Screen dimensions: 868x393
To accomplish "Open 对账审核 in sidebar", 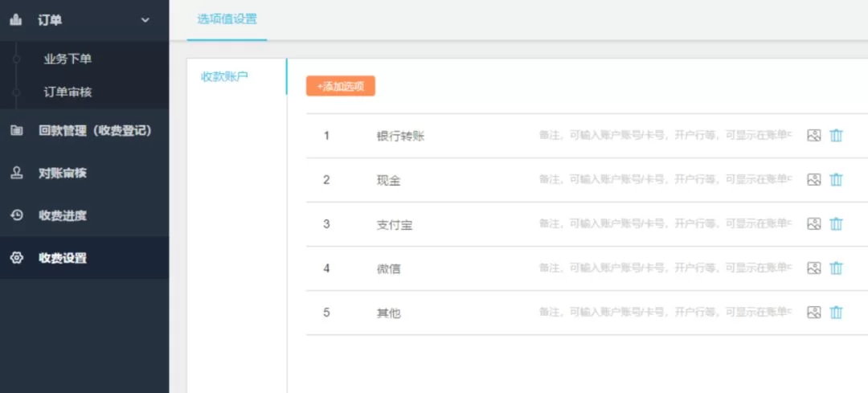I will pos(62,173).
